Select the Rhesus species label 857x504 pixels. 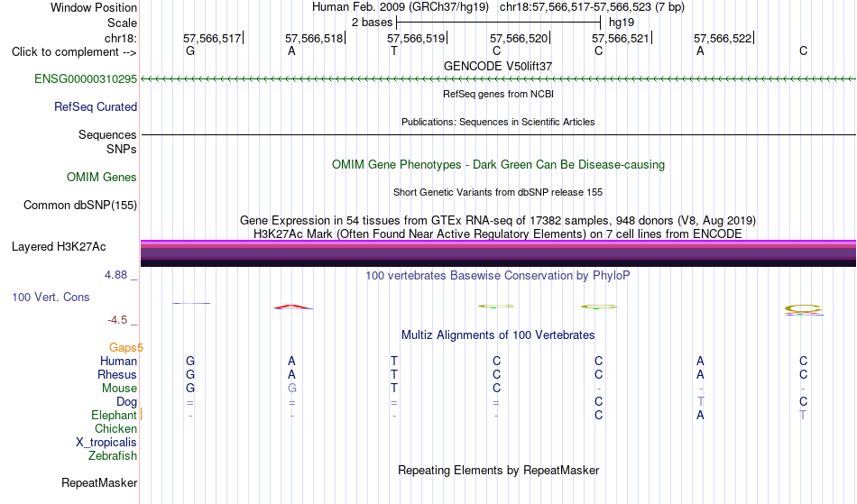pos(117,375)
